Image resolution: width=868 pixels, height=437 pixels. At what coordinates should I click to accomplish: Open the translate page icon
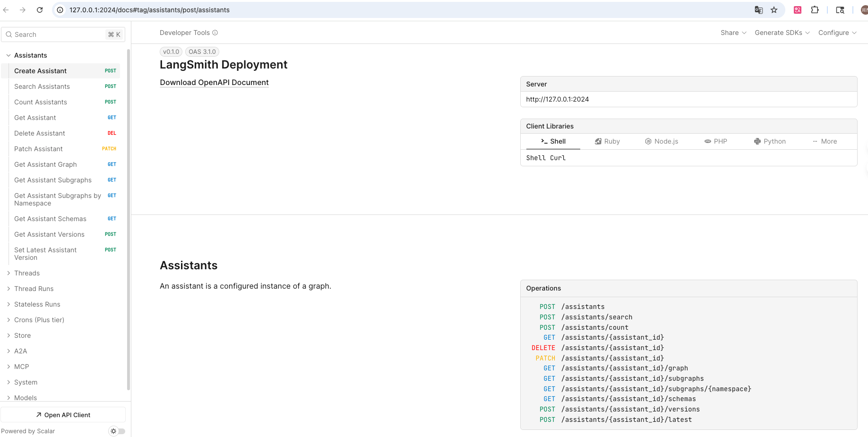point(759,10)
